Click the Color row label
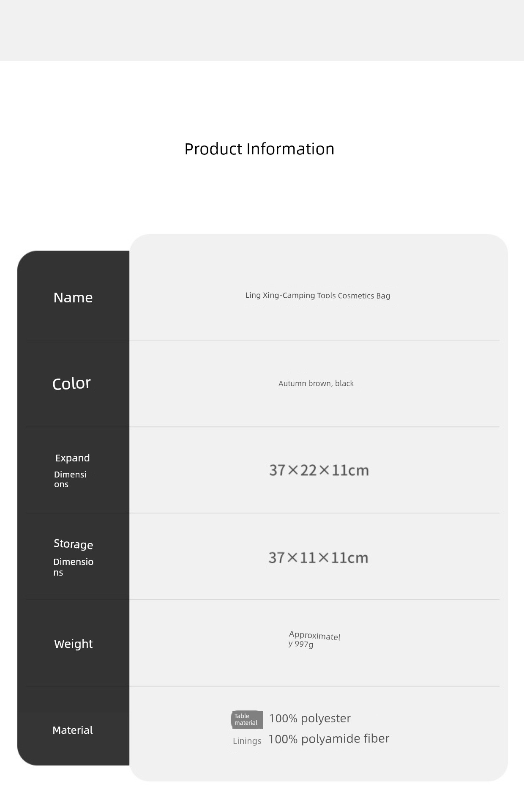Screen dimensions: 524x812 [71, 384]
